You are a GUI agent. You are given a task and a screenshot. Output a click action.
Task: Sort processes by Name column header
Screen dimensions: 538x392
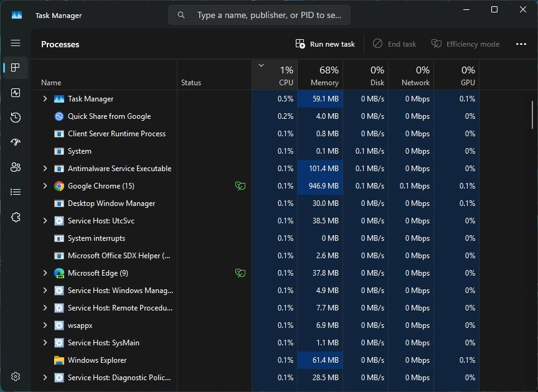coord(51,82)
